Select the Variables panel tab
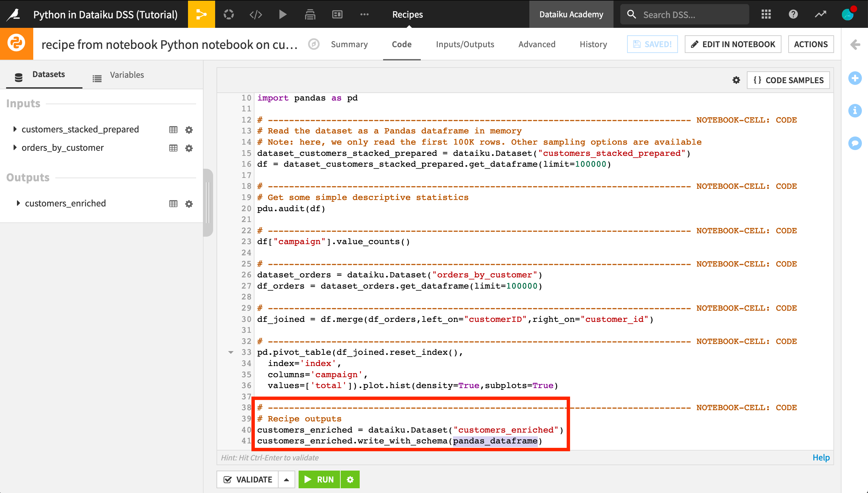This screenshot has height=493, width=868. click(x=118, y=75)
